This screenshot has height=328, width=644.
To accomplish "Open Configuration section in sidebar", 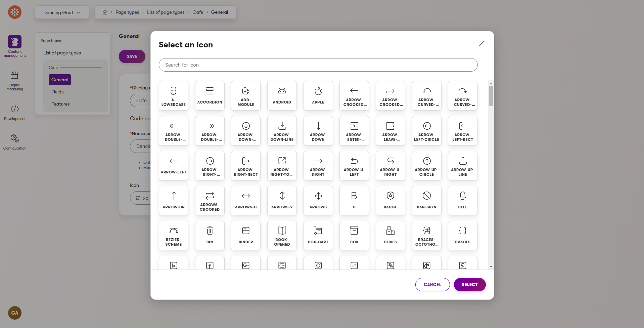I will 15,142.
